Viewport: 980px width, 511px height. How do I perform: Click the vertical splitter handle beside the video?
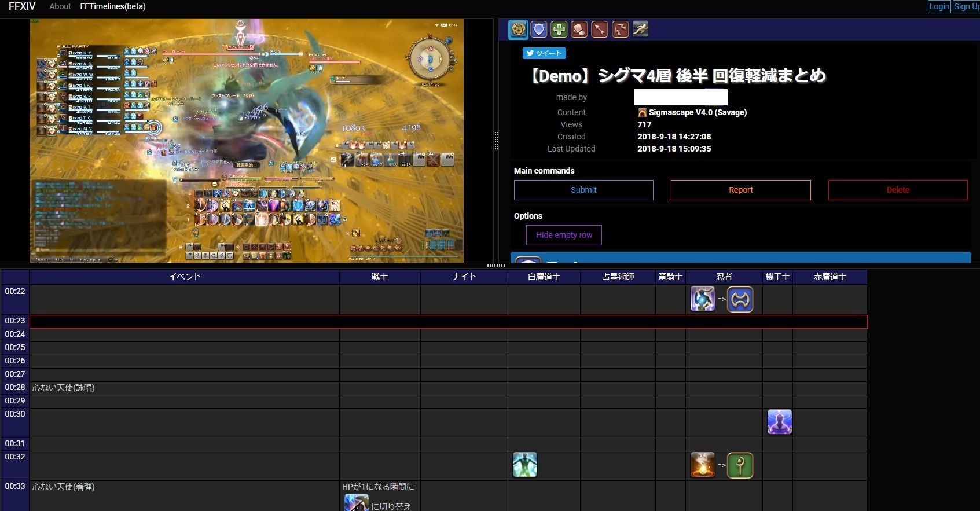tap(496, 141)
